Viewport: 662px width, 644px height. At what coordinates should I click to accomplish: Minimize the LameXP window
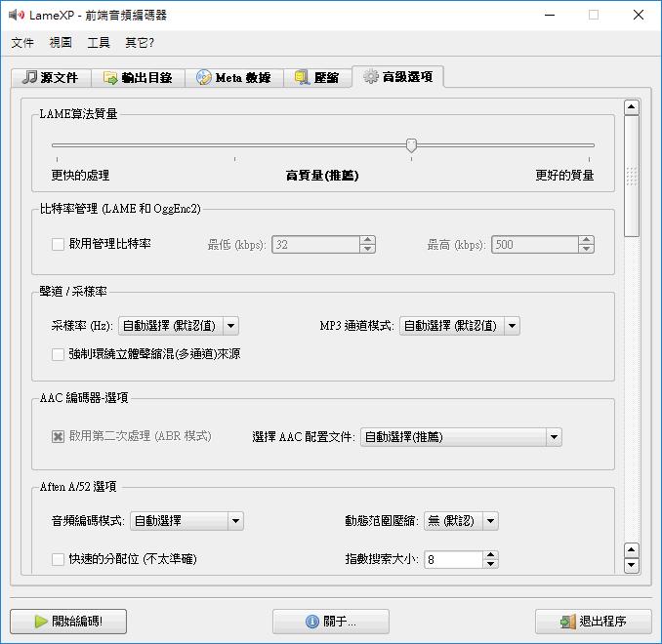pos(550,16)
